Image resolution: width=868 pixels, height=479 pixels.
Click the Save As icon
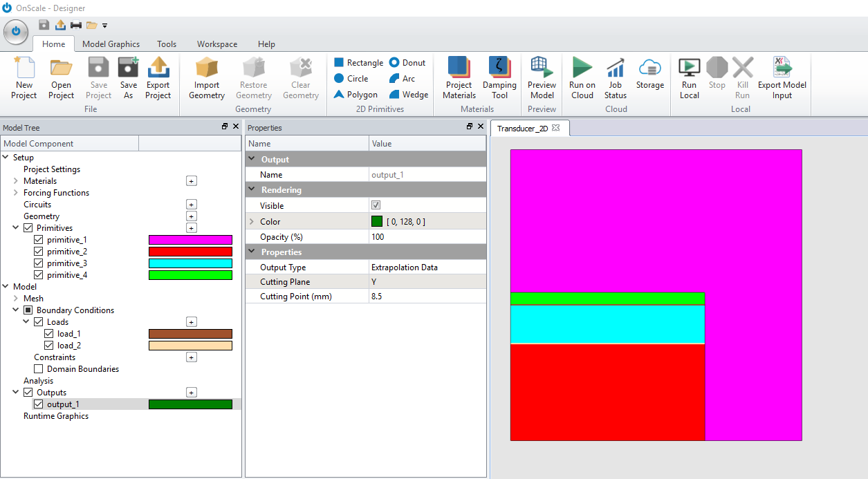click(128, 68)
